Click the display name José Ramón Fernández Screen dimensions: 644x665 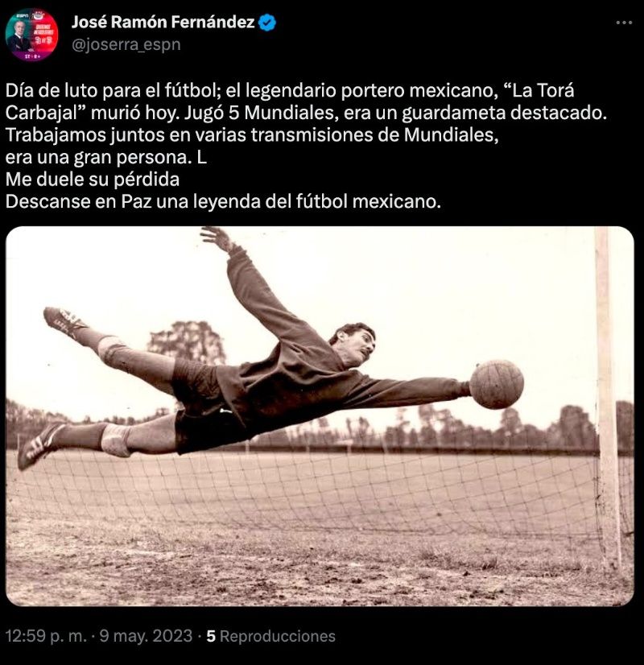(x=163, y=22)
